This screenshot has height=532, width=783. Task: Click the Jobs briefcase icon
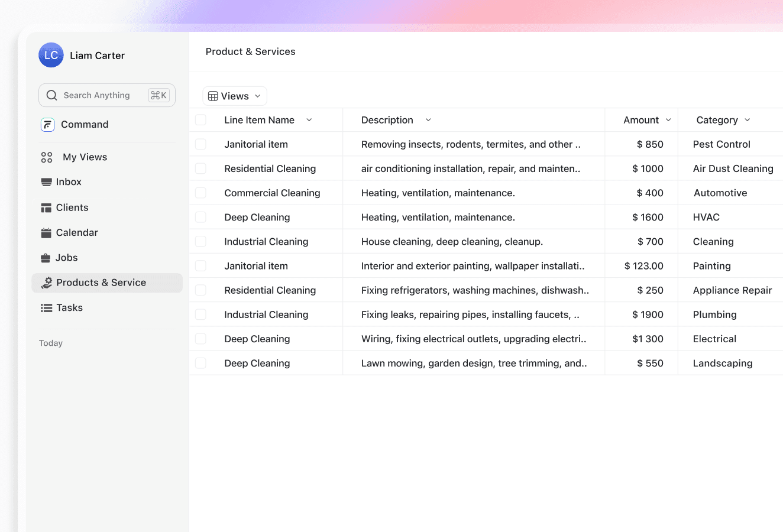point(46,257)
